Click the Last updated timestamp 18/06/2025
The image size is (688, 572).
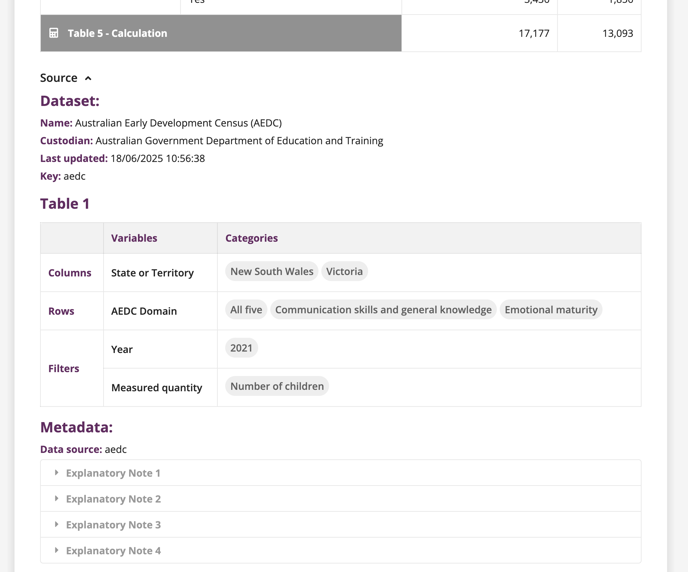158,158
